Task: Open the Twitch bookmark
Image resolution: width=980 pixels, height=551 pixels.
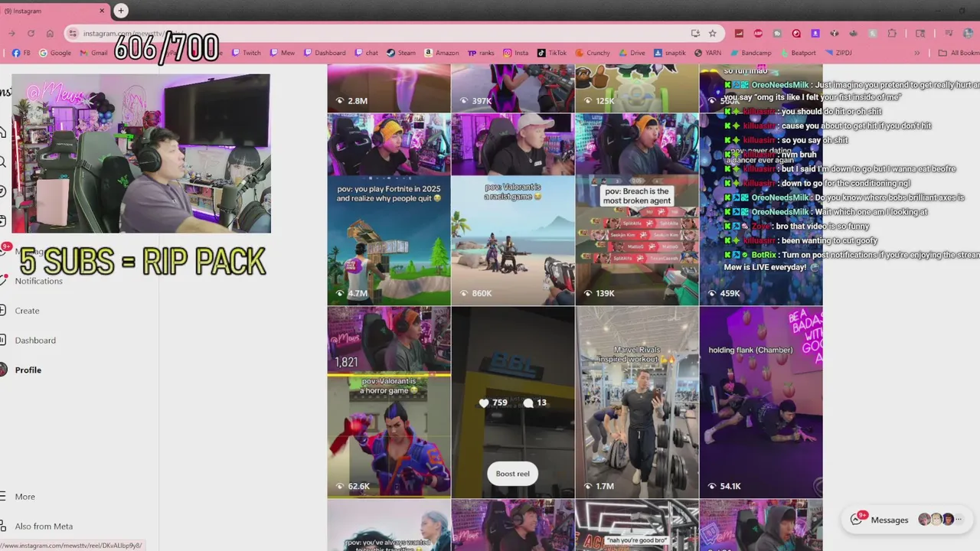Action: point(246,53)
